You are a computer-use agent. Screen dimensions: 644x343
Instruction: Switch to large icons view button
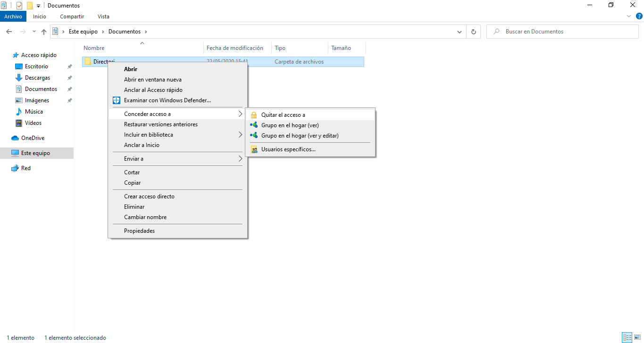point(637,337)
